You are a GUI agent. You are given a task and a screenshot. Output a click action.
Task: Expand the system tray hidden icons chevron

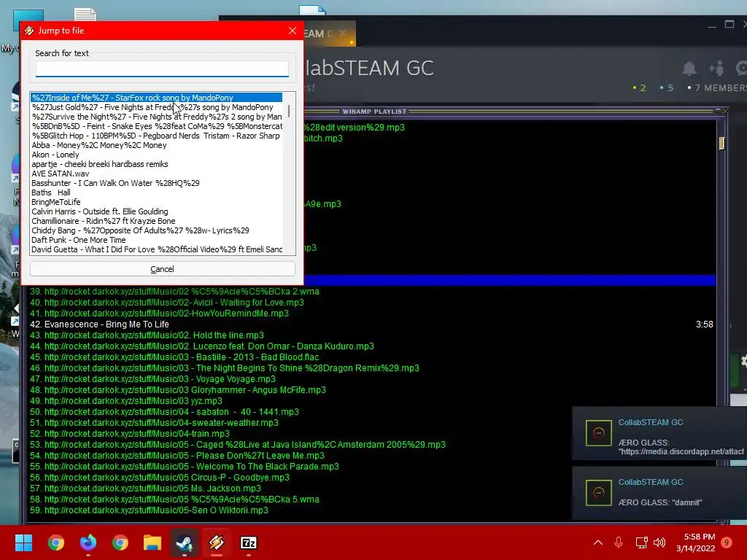pyautogui.click(x=598, y=542)
